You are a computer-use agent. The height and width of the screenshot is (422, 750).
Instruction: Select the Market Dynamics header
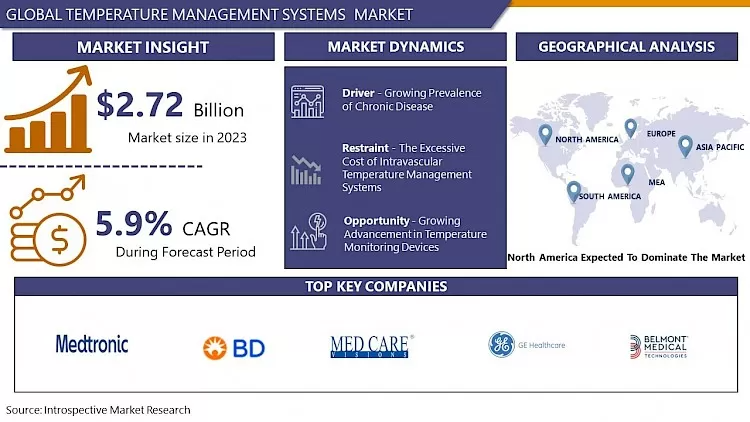tap(395, 47)
